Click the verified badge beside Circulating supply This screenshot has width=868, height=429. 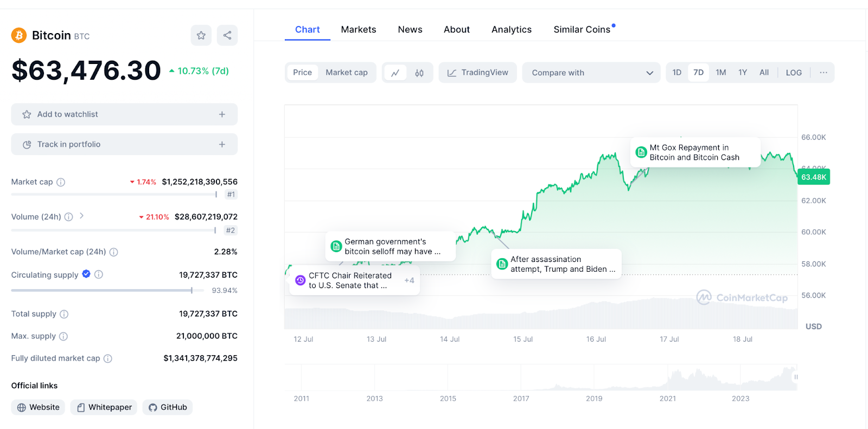86,274
